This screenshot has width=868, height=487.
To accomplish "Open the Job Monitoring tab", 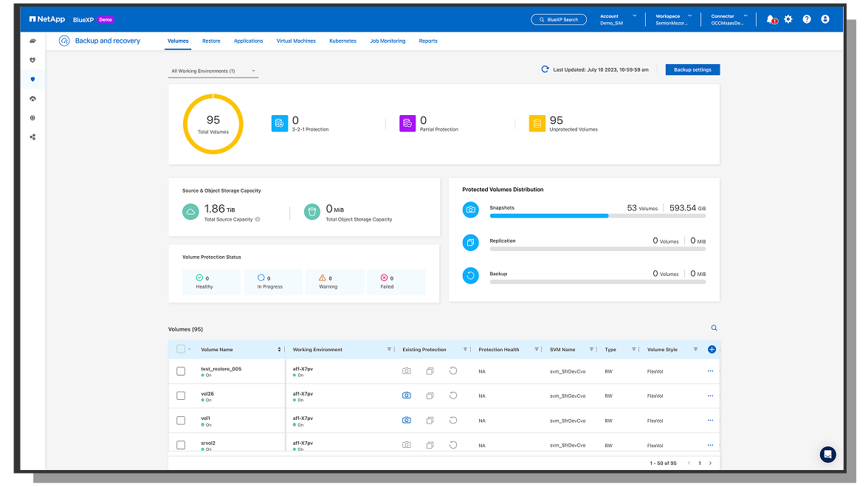I will [x=387, y=41].
